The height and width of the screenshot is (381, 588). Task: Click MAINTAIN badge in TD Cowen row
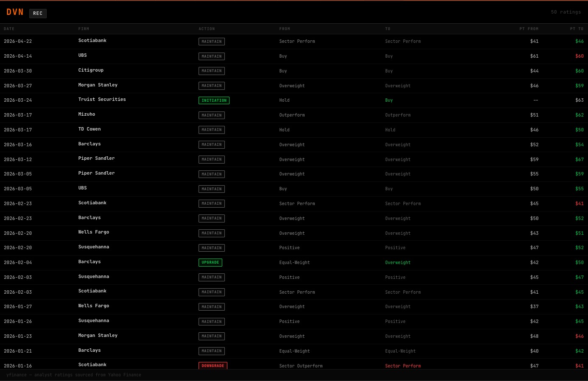coord(212,130)
